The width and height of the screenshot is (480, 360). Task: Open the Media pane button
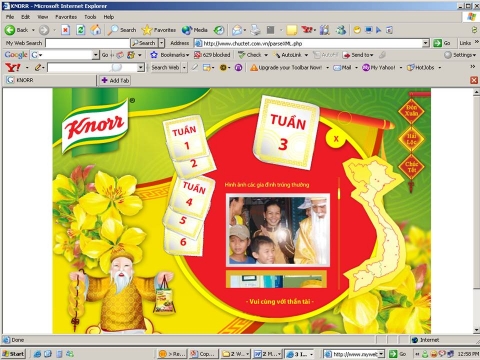(195, 30)
